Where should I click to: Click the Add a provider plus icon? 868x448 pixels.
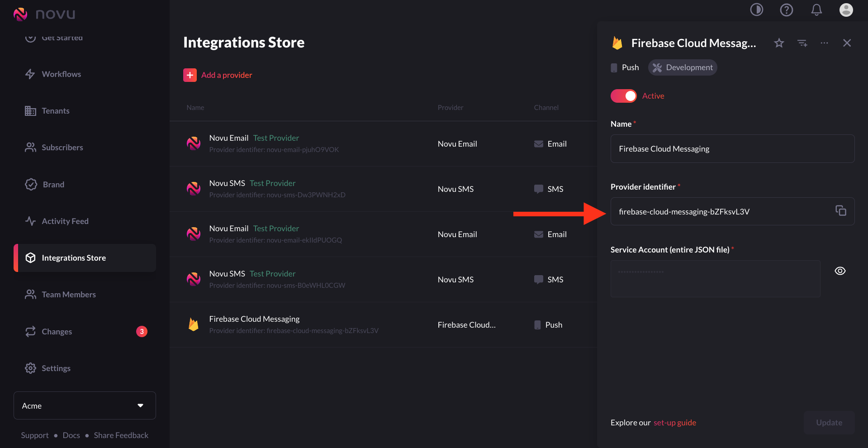tap(190, 75)
